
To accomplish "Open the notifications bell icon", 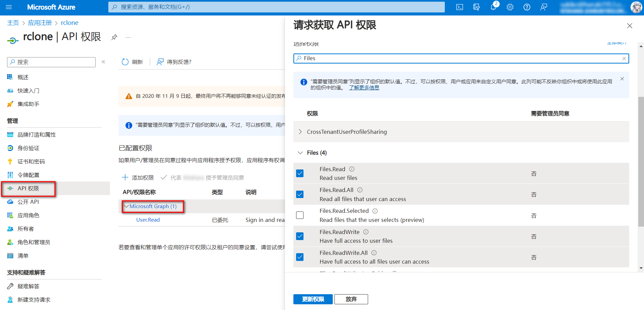I will click(493, 7).
